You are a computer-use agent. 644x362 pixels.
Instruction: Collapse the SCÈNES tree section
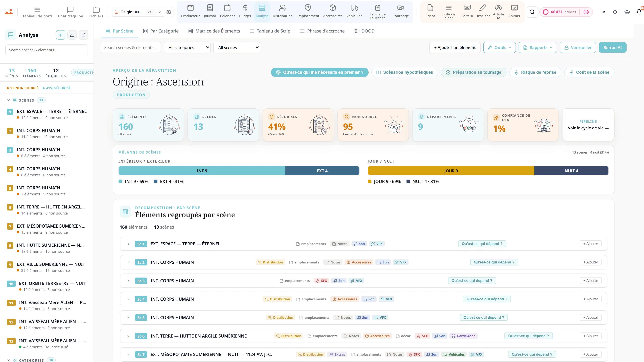click(x=9, y=100)
